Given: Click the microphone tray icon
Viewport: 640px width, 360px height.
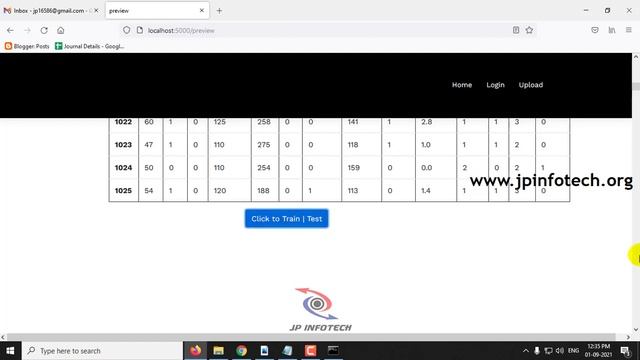Looking at the screenshot, I should (x=537, y=351).
